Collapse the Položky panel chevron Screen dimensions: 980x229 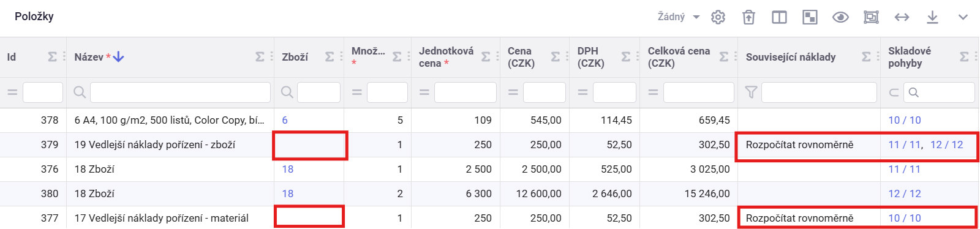963,17
